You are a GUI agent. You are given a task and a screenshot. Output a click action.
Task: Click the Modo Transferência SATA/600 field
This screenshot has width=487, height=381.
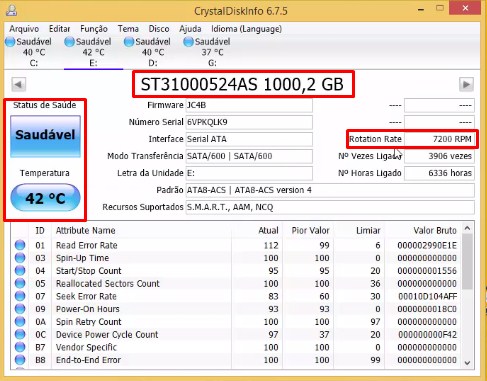pos(249,156)
